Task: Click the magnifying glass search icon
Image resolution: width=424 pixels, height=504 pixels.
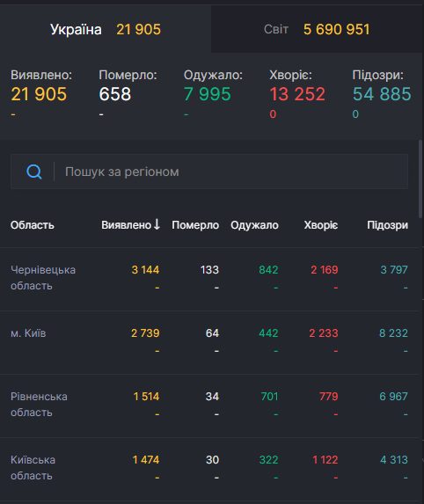Action: (x=33, y=172)
